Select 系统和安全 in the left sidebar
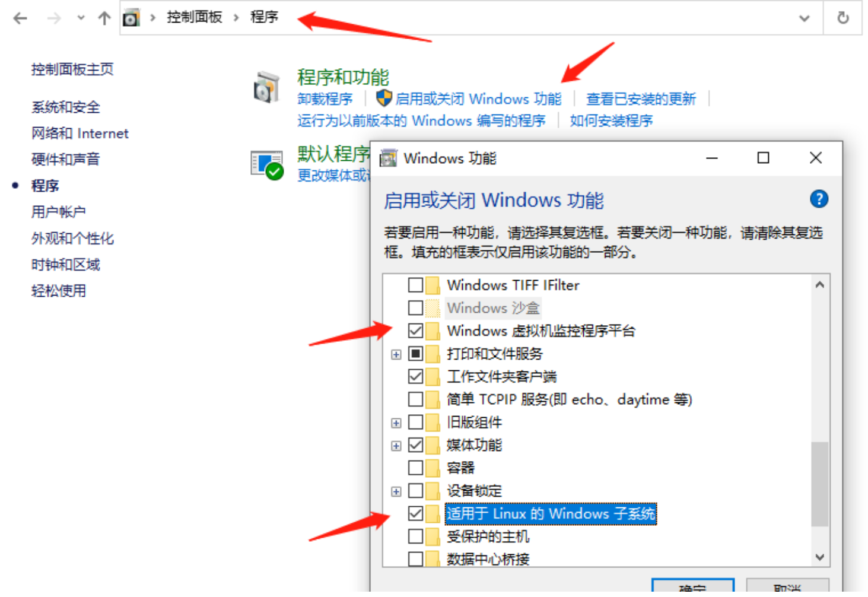The width and height of the screenshot is (868, 597). pos(66,107)
